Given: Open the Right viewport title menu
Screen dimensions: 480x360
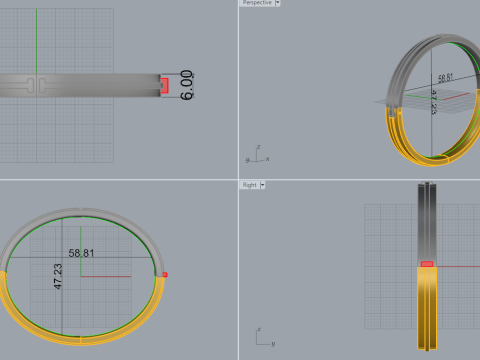Looking at the screenshot, I should click(x=250, y=185).
